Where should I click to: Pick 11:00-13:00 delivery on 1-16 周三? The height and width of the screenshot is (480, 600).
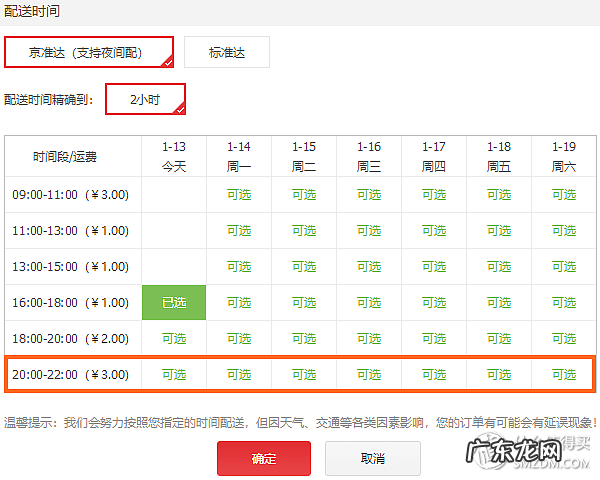369,230
